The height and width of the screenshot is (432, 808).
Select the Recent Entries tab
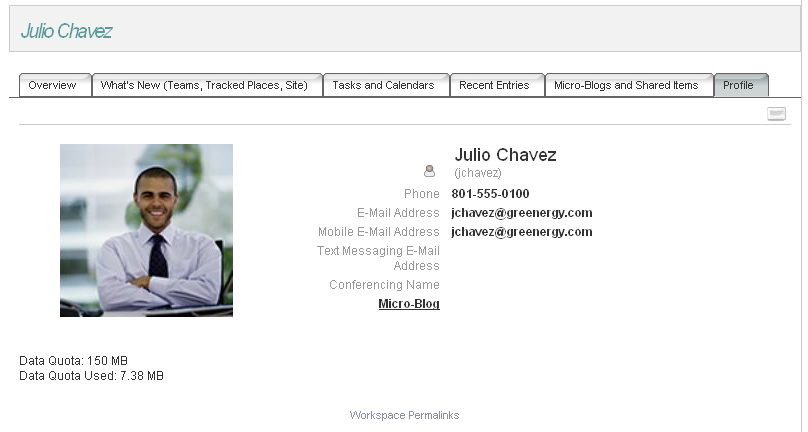coord(497,85)
